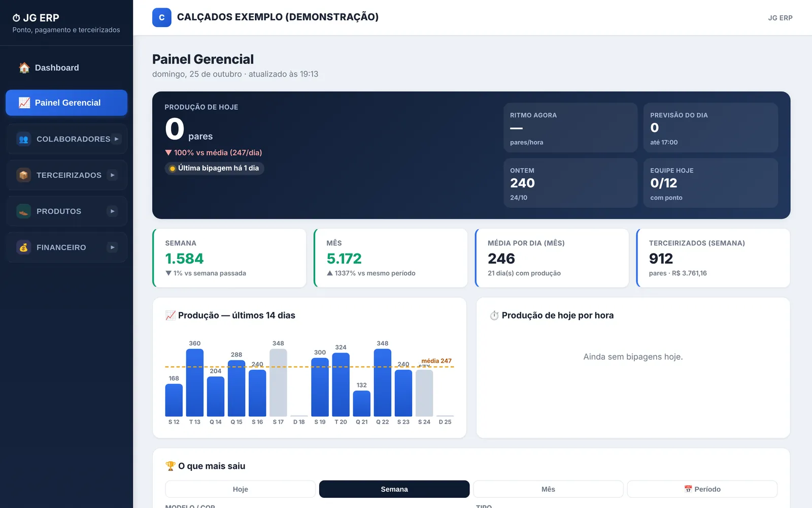812x508 pixels.
Task: Expand the Terceirizados menu arrow
Action: pos(112,175)
